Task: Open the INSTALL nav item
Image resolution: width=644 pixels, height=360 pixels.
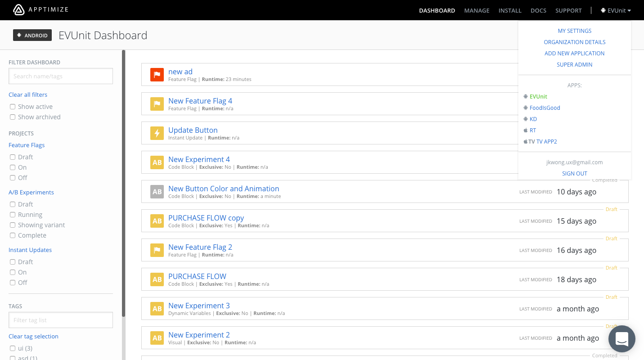Action: (x=510, y=10)
